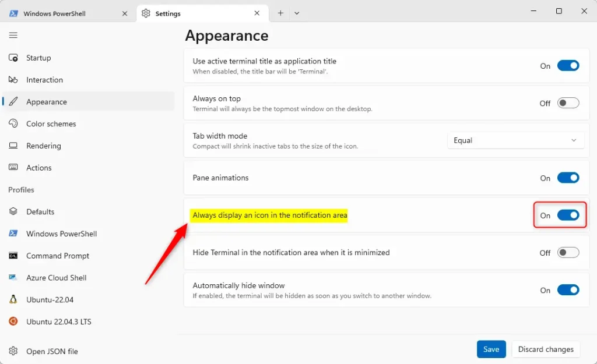Select the Settings tab
The image size is (597, 364).
pyautogui.click(x=202, y=13)
